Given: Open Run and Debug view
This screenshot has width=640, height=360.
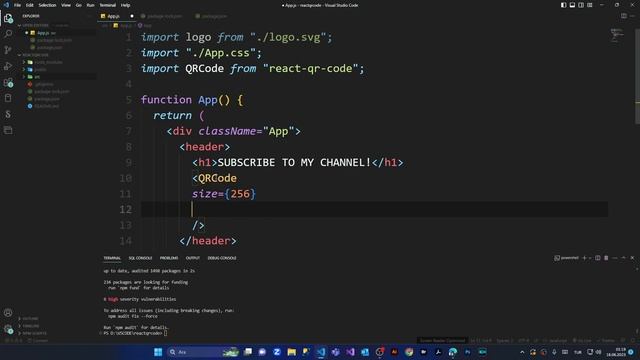Looking at the screenshot, I should (x=8, y=66).
